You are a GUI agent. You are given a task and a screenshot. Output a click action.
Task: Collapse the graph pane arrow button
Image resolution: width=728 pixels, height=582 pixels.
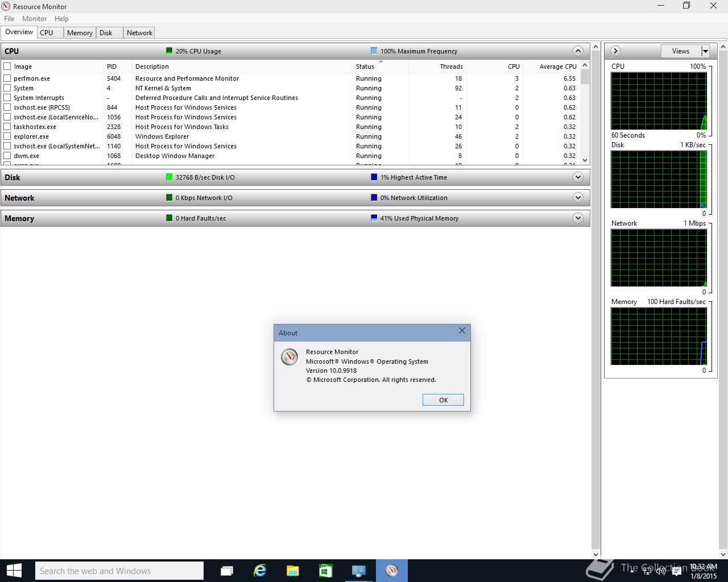pyautogui.click(x=615, y=51)
